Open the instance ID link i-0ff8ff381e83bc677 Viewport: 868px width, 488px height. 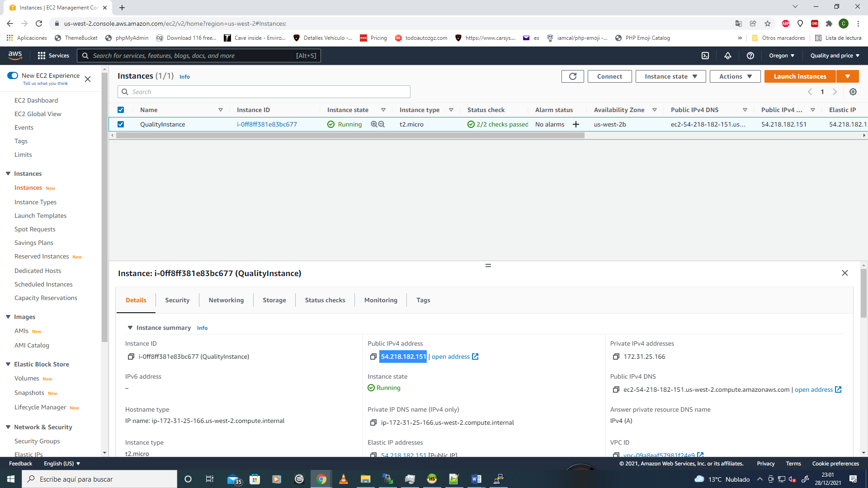(x=267, y=124)
